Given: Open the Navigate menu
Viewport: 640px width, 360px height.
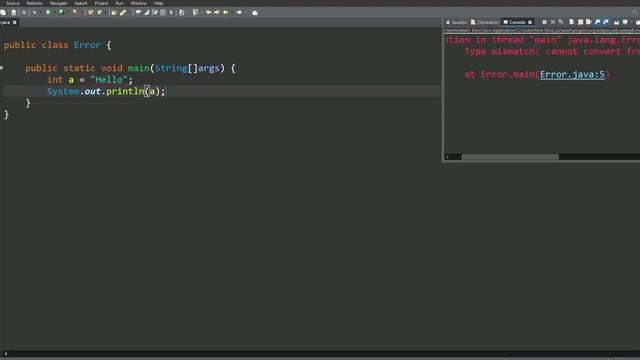Looking at the screenshot, I should [58, 3].
